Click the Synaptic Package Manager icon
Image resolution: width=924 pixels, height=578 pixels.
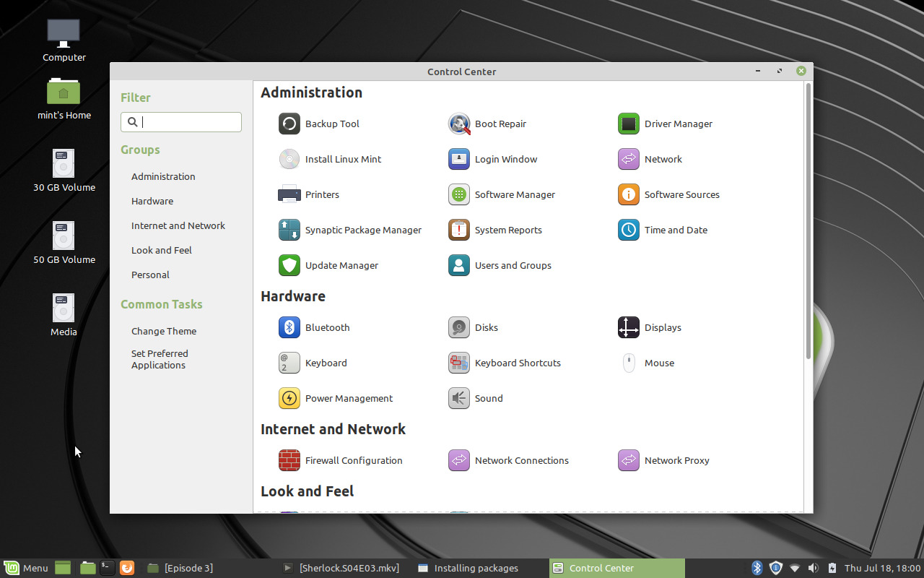click(x=289, y=230)
